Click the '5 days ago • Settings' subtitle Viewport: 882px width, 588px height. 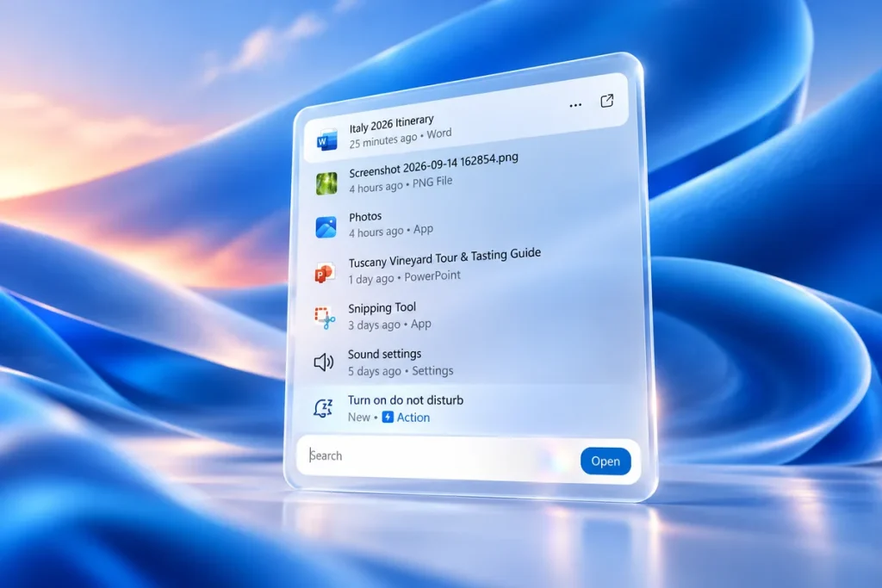[400, 371]
